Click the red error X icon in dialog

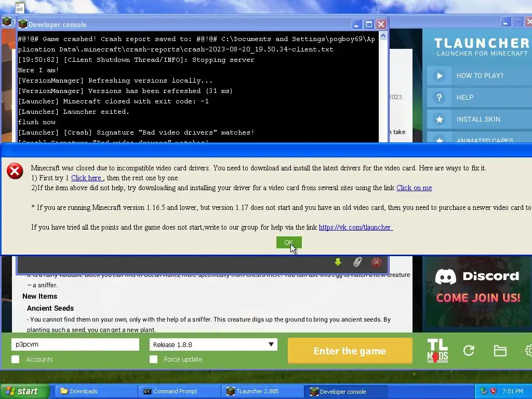tap(15, 170)
